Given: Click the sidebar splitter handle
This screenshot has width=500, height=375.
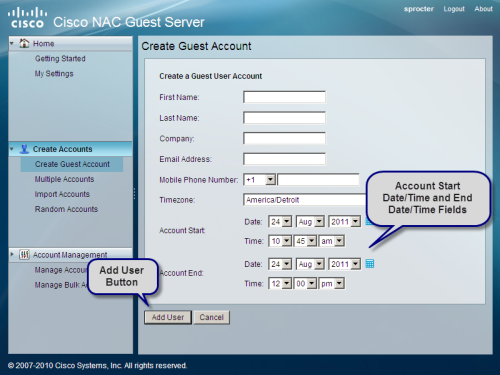Looking at the screenshot, I should 135,194.
